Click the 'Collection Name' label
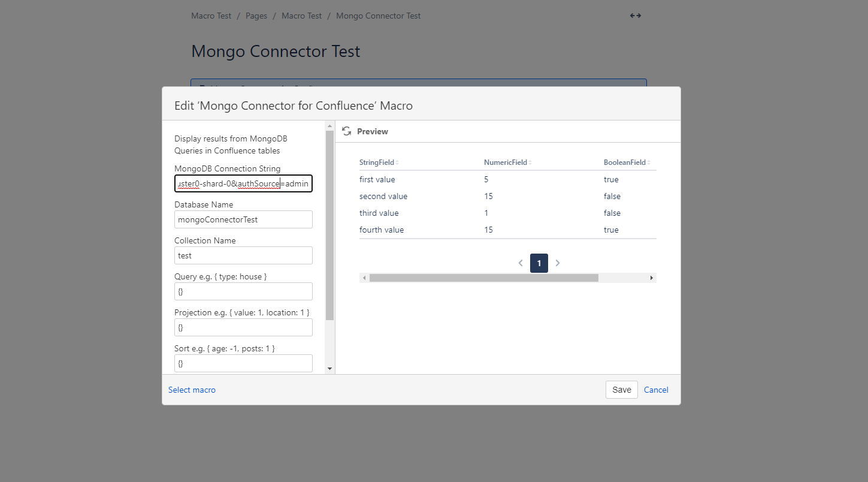Image resolution: width=868 pixels, height=482 pixels. pos(205,240)
